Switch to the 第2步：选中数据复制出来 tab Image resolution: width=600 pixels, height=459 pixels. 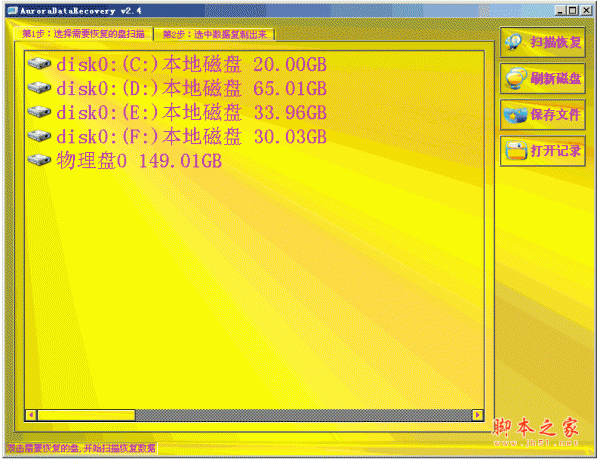(214, 35)
